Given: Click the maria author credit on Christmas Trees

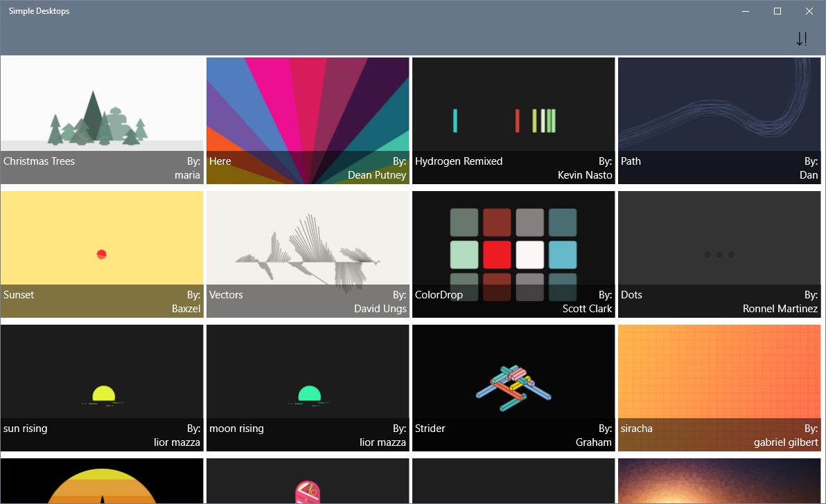Looking at the screenshot, I should tap(187, 174).
